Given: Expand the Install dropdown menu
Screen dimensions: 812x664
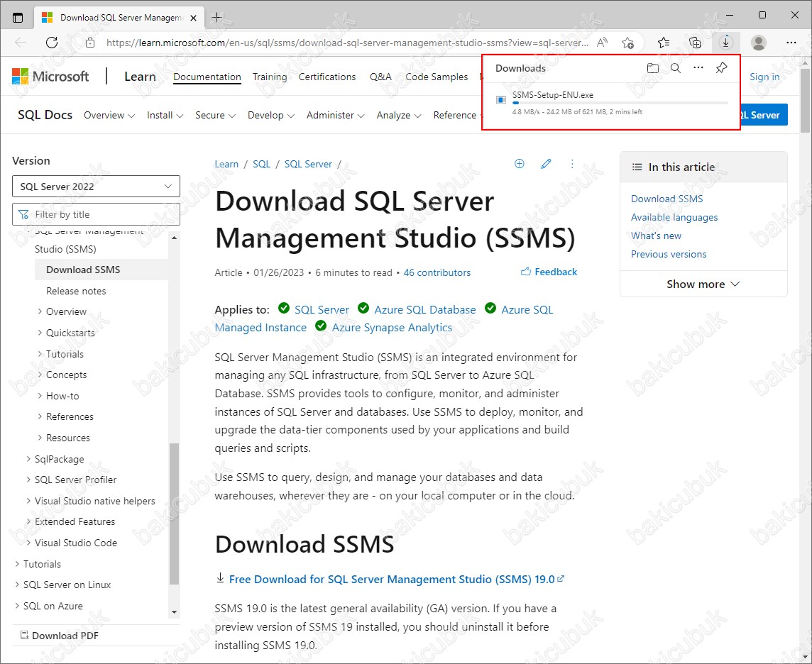Looking at the screenshot, I should 165,115.
